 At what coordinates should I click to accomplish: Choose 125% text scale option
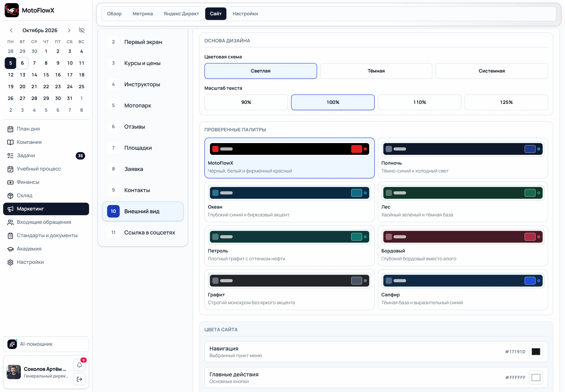[506, 102]
